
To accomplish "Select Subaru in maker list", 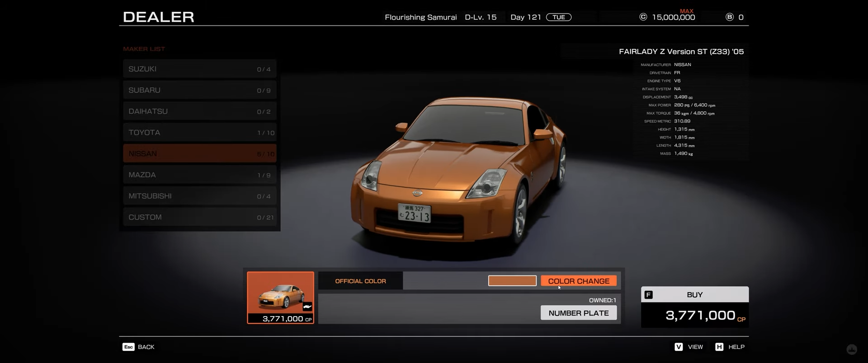I will click(199, 90).
